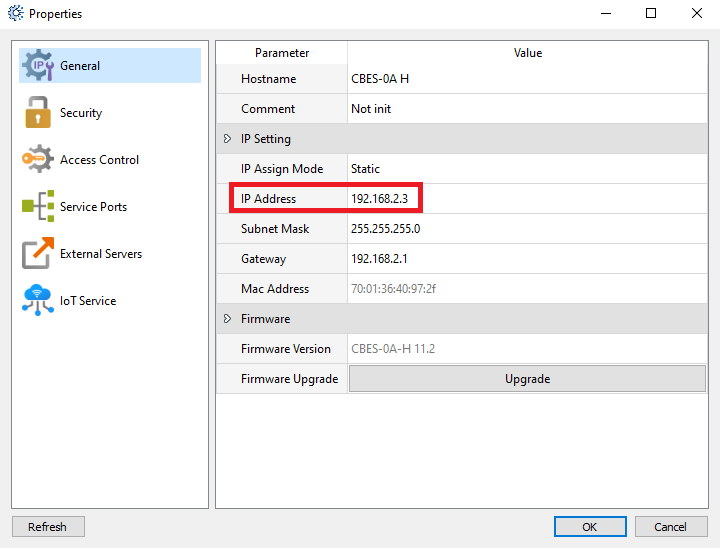Collapse the IP Setting section
Image resolution: width=720 pixels, height=548 pixels.
coord(227,138)
